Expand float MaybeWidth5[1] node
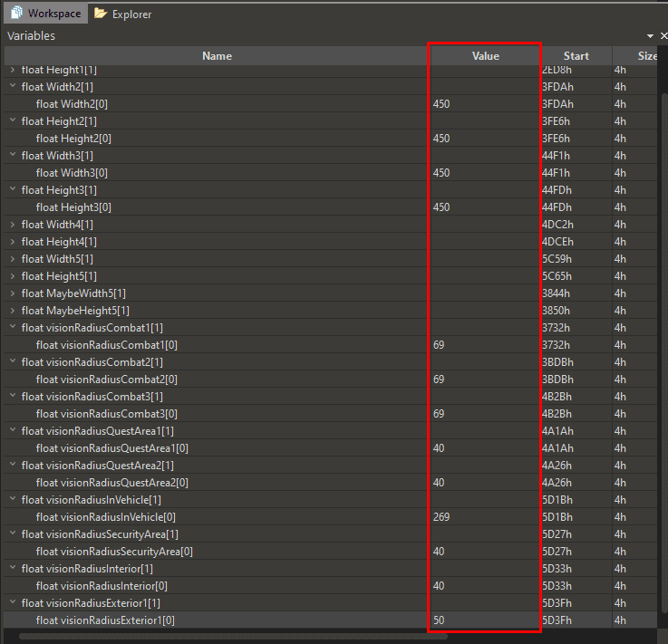The height and width of the screenshot is (644, 668). 13,293
